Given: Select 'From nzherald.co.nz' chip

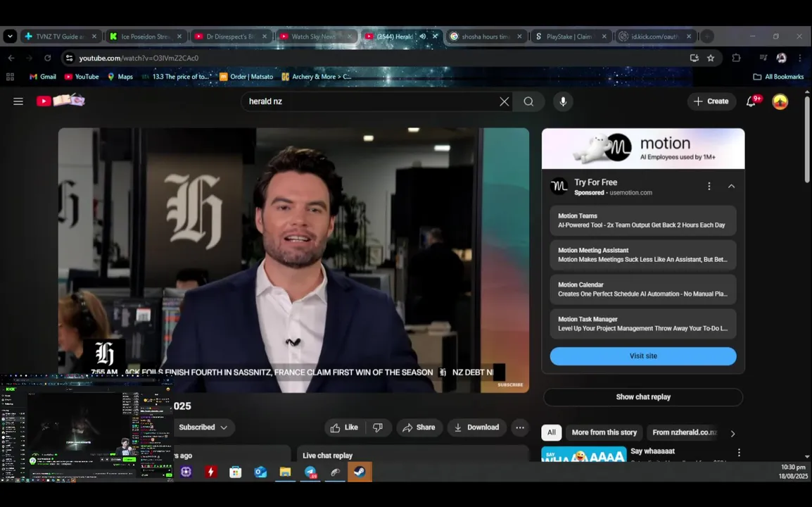Looking at the screenshot, I should (685, 432).
